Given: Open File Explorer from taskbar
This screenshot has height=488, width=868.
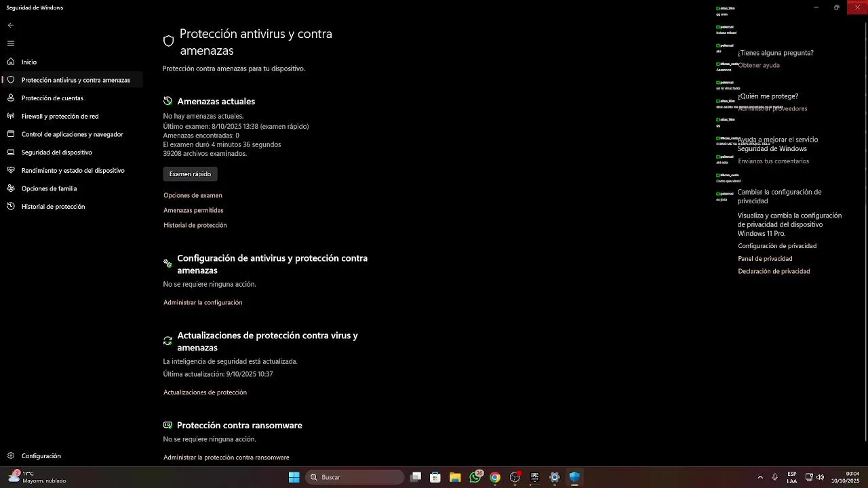Looking at the screenshot, I should (x=455, y=477).
